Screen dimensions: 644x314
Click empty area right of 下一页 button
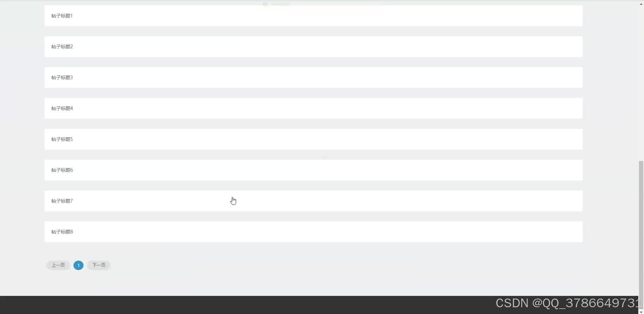click(x=335, y=265)
